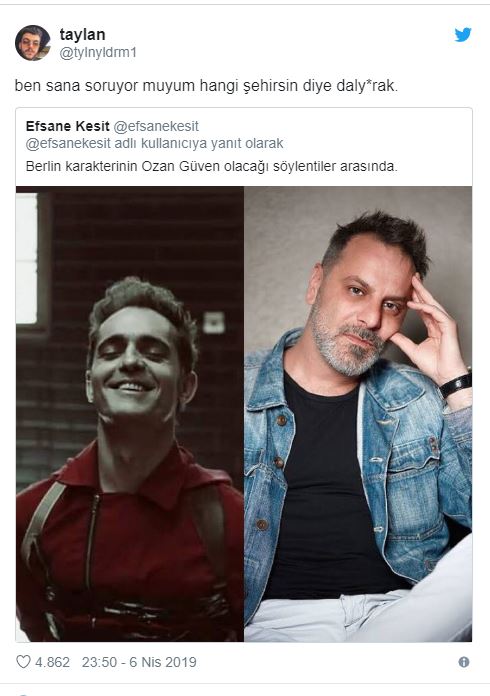Click the wristwatch in the right photo
490x696 pixels.
click(456, 385)
